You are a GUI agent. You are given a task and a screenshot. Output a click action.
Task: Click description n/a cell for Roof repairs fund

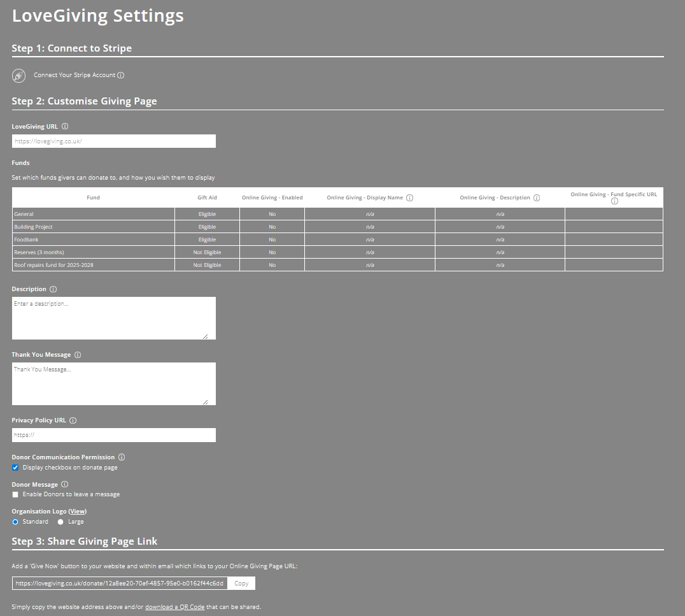tap(500, 265)
